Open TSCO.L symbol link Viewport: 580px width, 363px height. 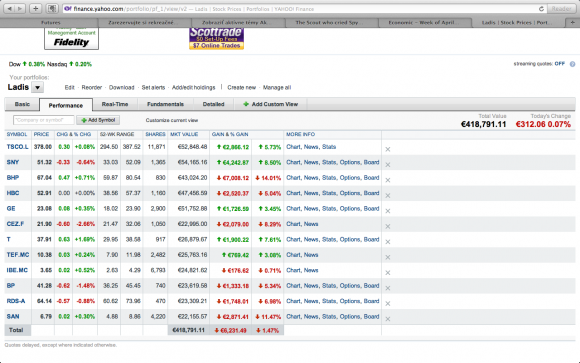tap(17, 147)
